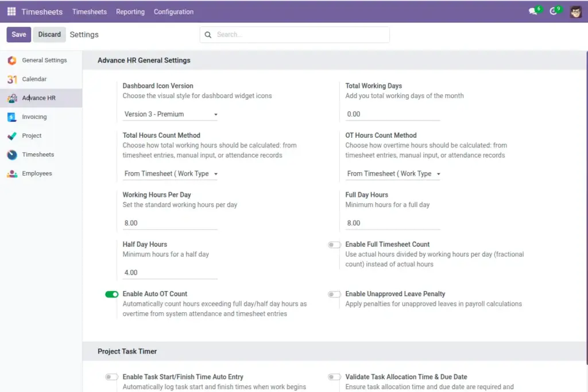Click the Working Hours Per Day field

pos(170,223)
